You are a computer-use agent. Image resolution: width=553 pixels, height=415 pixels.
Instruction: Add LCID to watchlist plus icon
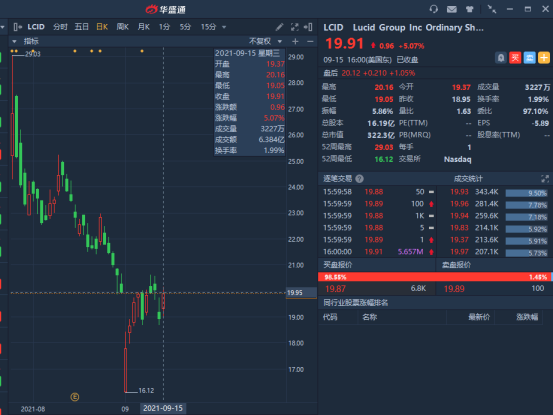coord(544,57)
